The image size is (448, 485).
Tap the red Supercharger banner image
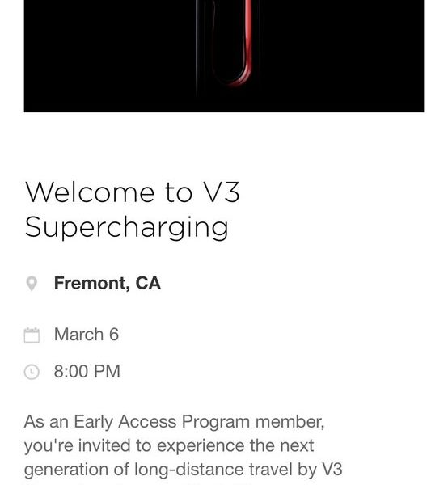[x=224, y=56]
